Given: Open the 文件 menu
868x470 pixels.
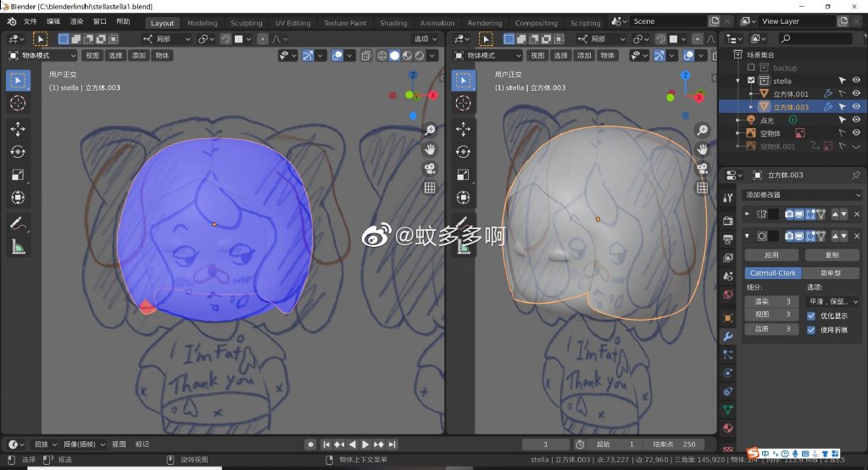Looking at the screenshot, I should coord(31,21).
